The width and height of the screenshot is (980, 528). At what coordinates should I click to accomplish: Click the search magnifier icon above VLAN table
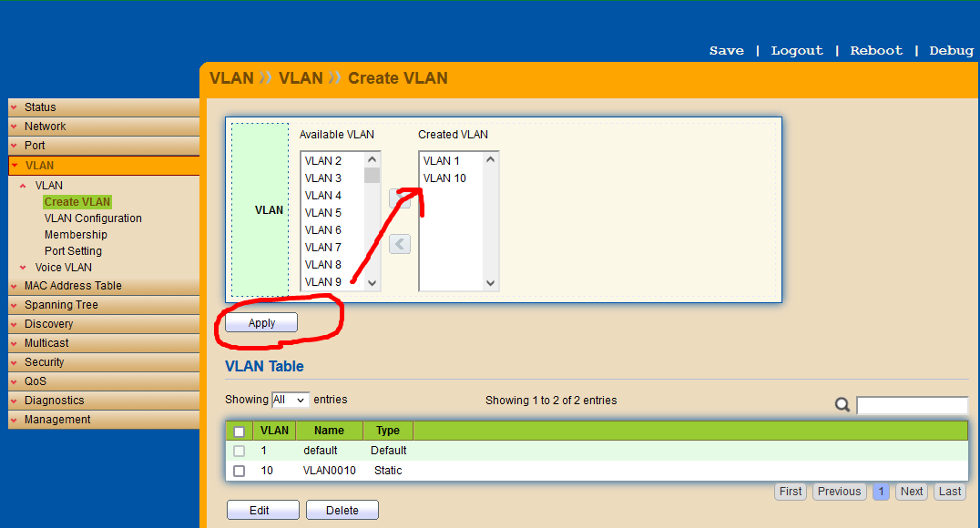click(842, 405)
